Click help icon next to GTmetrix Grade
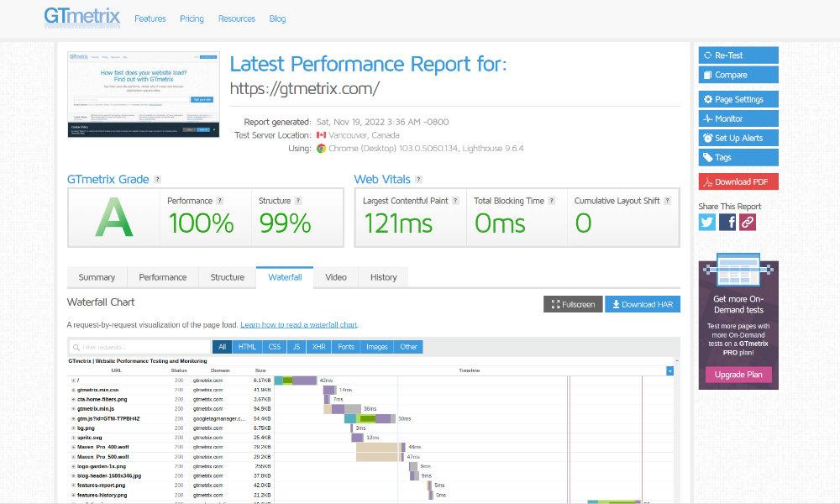Viewport: 840px width, 504px height. [x=158, y=180]
